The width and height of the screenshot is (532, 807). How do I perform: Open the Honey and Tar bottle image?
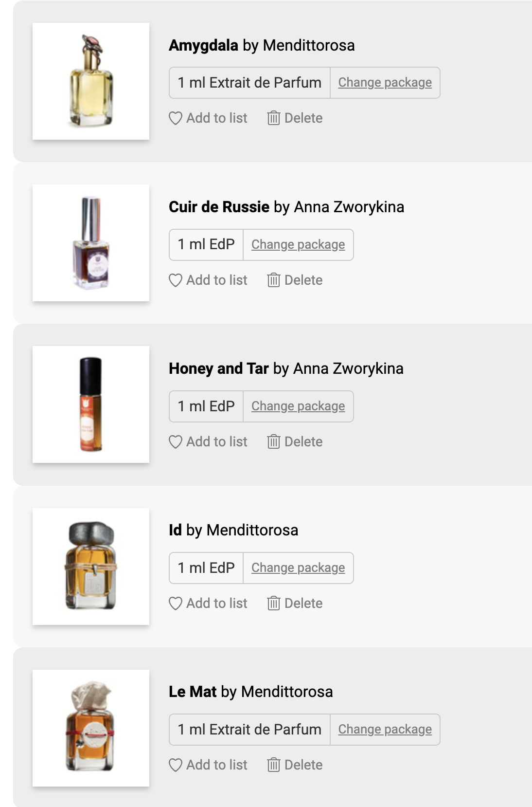[x=91, y=404]
